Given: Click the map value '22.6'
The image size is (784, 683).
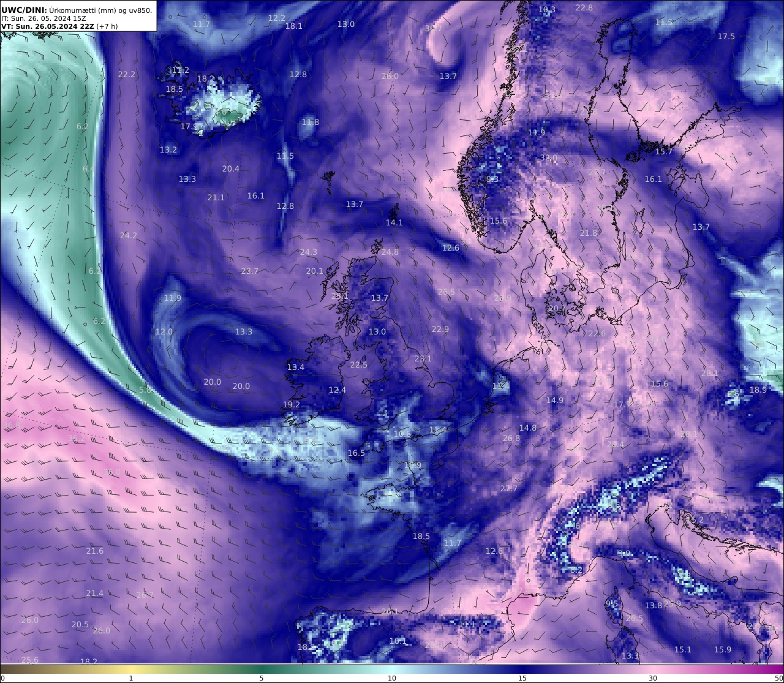Looking at the screenshot, I should pos(597,334).
